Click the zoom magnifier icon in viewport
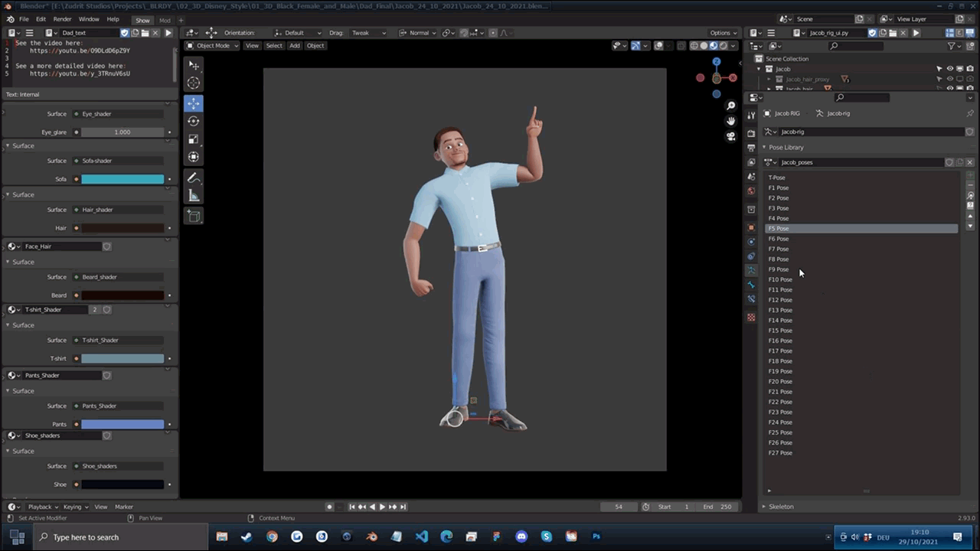Screen dimensions: 980x551 tap(731, 106)
